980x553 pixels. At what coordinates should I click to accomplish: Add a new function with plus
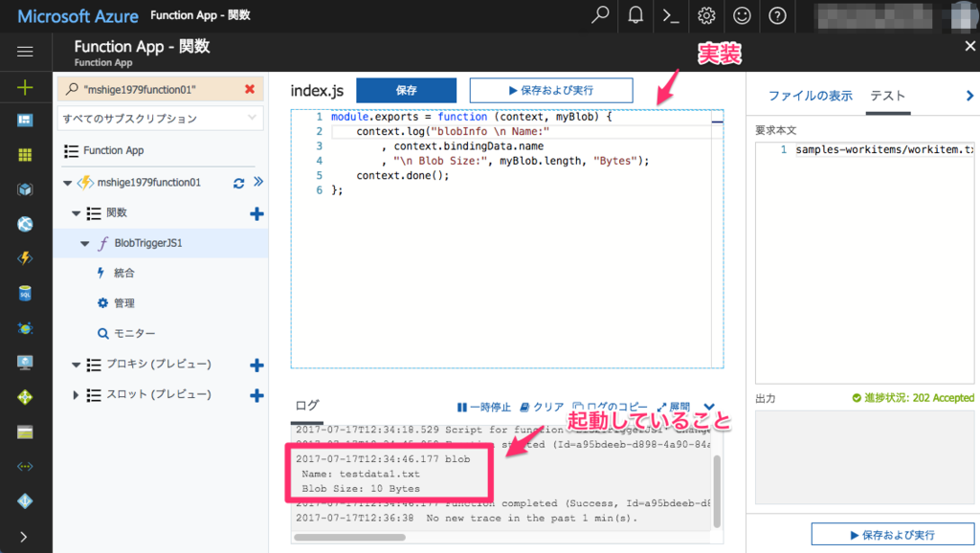pyautogui.click(x=256, y=213)
